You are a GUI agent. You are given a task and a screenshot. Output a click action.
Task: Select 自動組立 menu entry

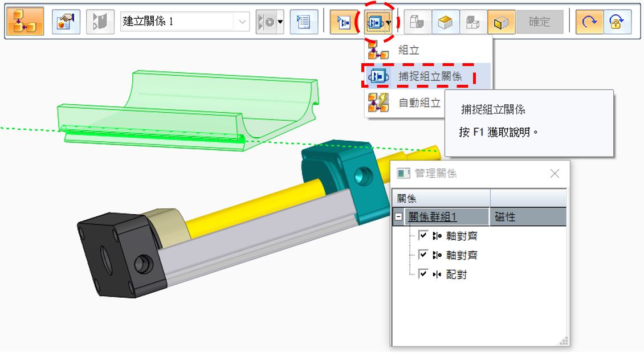[x=405, y=102]
